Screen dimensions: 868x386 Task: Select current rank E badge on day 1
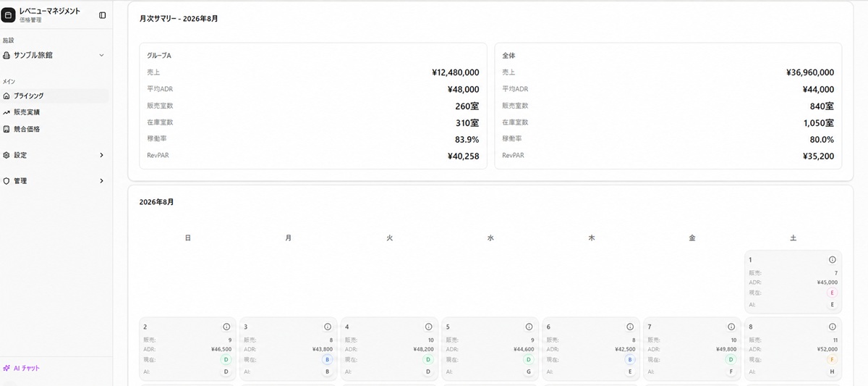[x=832, y=293]
